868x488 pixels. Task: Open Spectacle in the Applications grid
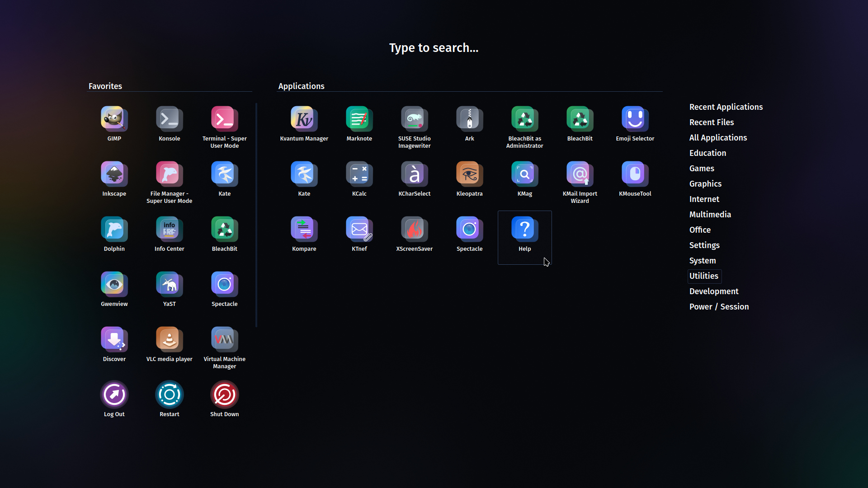click(470, 235)
